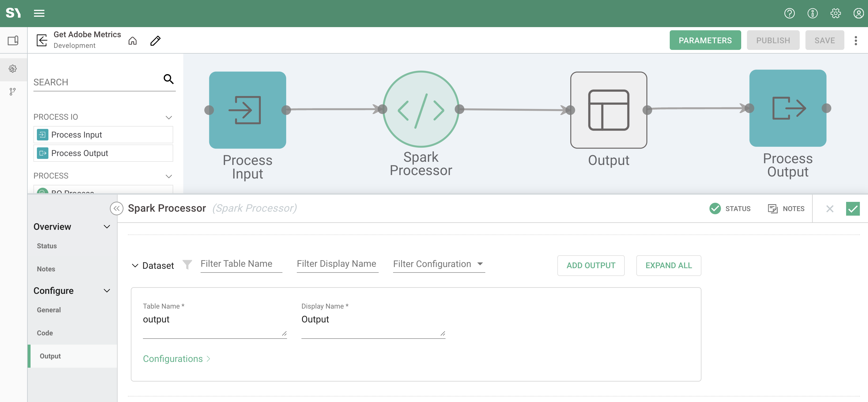Open the version branch sidebar icon
The width and height of the screenshot is (868, 402).
pyautogui.click(x=13, y=91)
